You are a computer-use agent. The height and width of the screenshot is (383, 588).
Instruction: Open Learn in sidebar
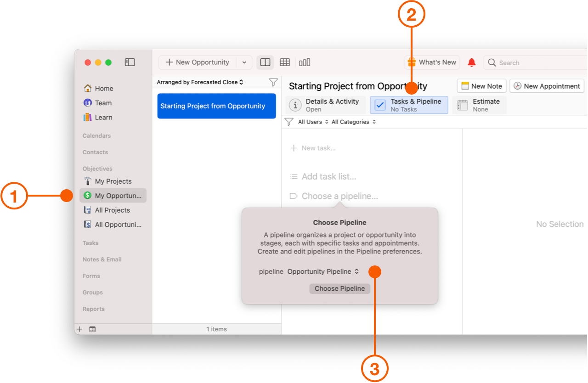tap(103, 118)
